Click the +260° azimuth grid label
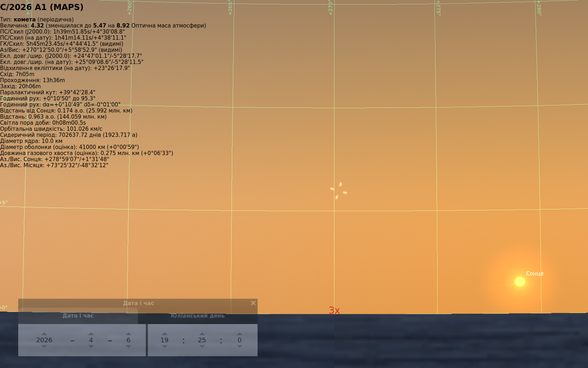 pyautogui.click(x=130, y=8)
